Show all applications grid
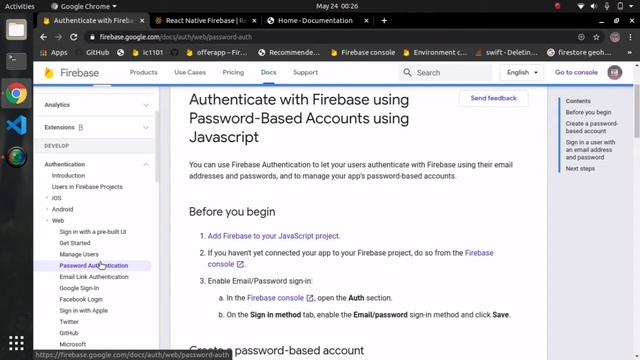 (x=16, y=343)
